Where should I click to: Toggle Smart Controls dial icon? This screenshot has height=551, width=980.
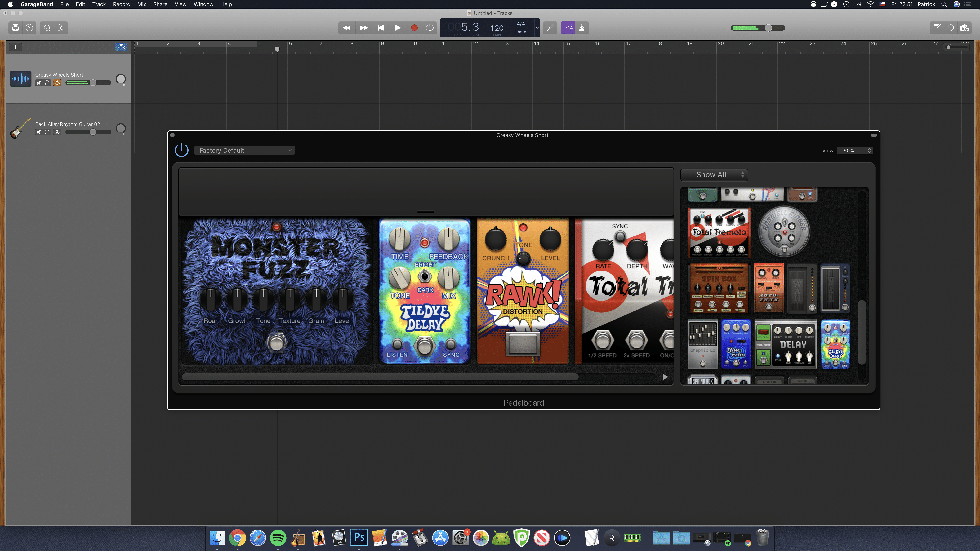tap(47, 28)
